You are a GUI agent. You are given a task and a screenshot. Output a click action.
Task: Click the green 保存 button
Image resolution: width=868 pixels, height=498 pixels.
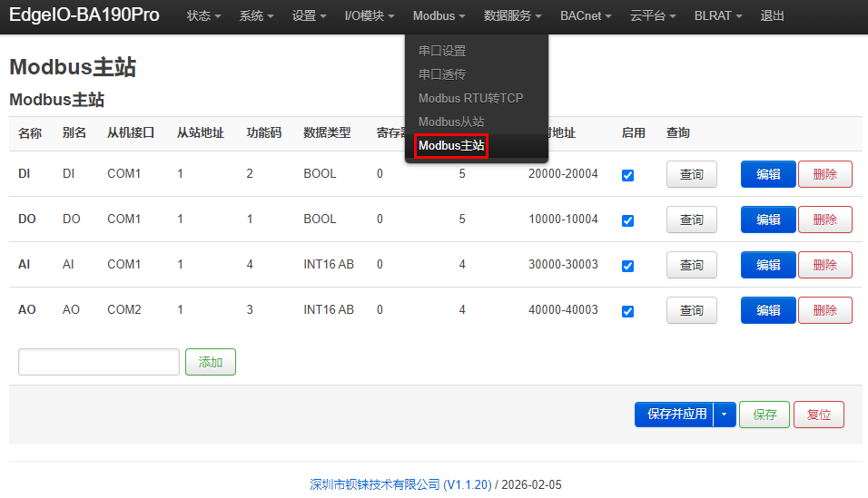click(x=764, y=415)
